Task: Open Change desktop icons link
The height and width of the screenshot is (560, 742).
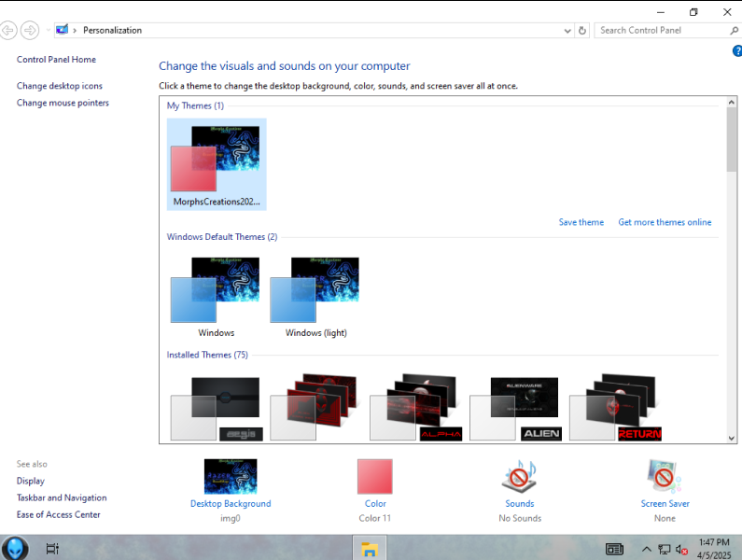Action: tap(60, 86)
